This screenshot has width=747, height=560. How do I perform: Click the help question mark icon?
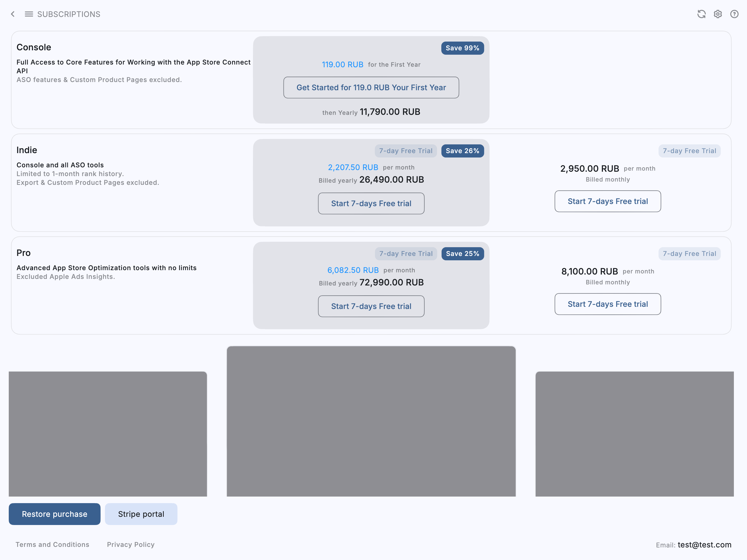pyautogui.click(x=734, y=14)
